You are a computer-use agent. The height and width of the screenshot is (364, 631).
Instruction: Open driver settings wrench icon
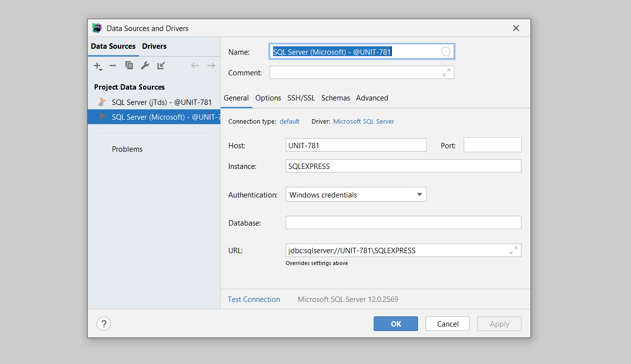pyautogui.click(x=145, y=66)
